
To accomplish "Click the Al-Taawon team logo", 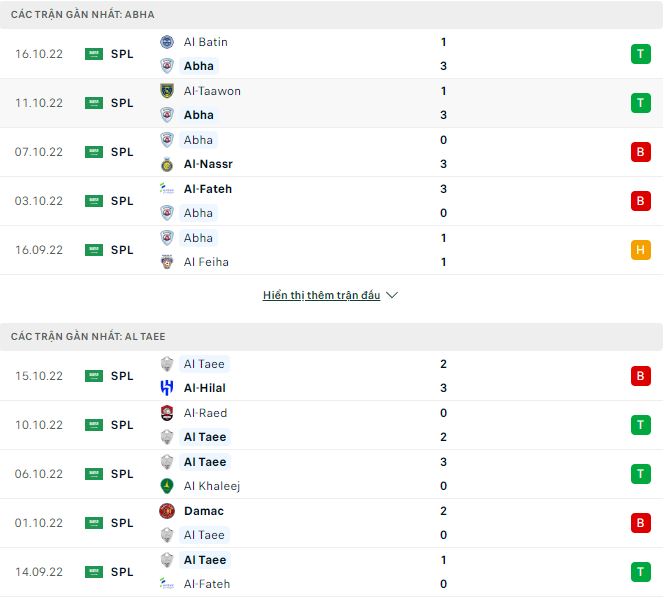I will pyautogui.click(x=167, y=91).
